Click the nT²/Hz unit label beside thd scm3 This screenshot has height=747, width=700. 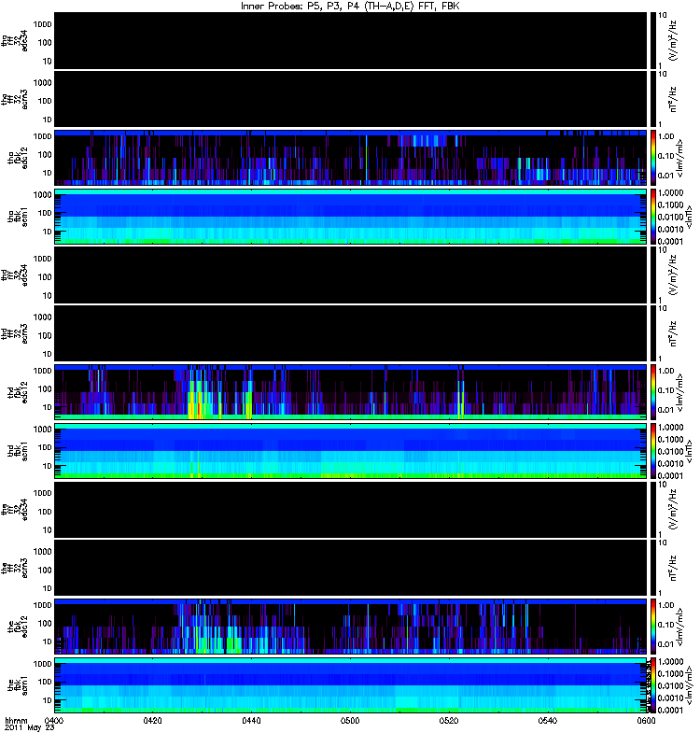tap(674, 334)
